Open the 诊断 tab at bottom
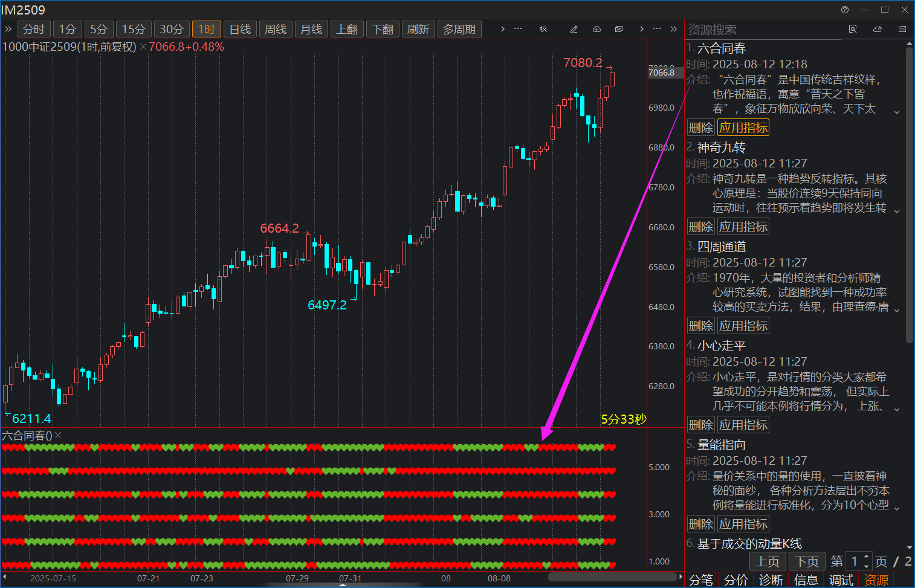The width and height of the screenshot is (915, 588). click(x=771, y=580)
